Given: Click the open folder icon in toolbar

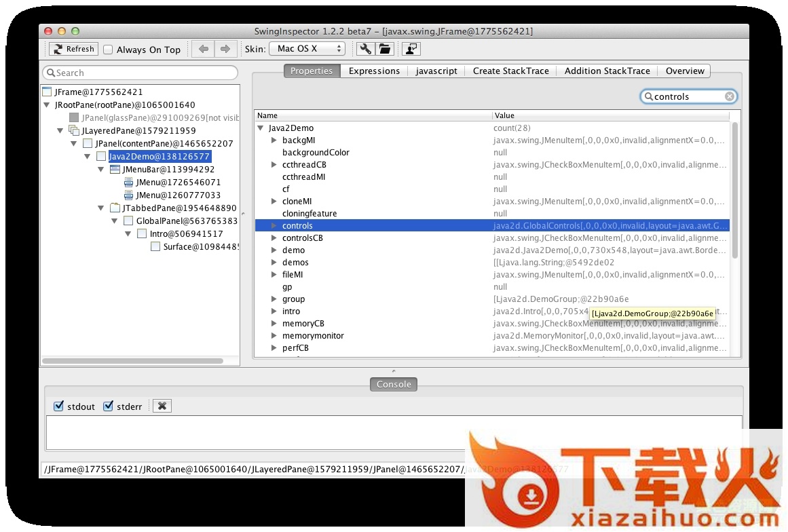Looking at the screenshot, I should (385, 49).
